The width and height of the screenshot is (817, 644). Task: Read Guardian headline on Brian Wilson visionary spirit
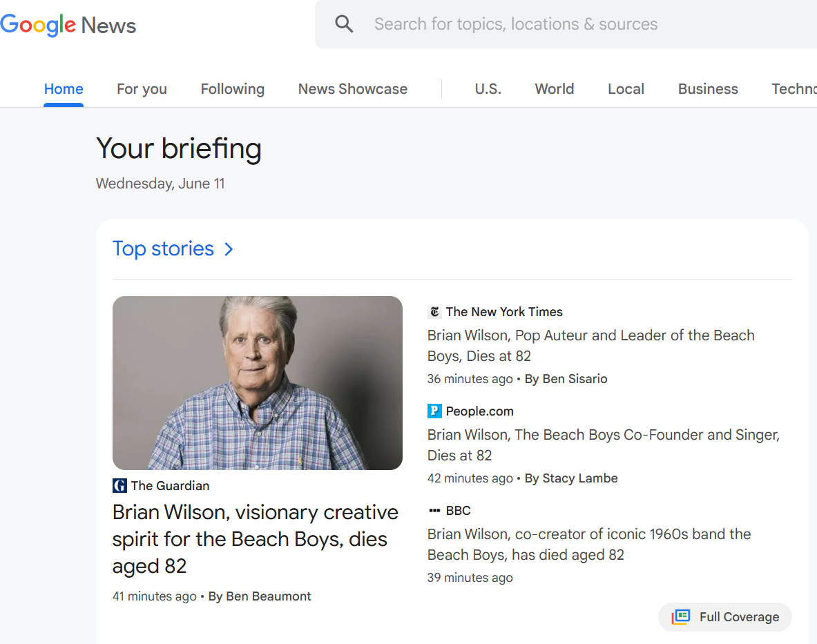click(x=256, y=539)
